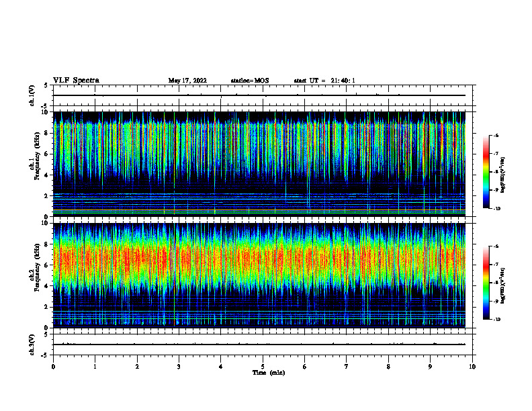Click time tick label '9' on x-axis

pyautogui.click(x=430, y=367)
